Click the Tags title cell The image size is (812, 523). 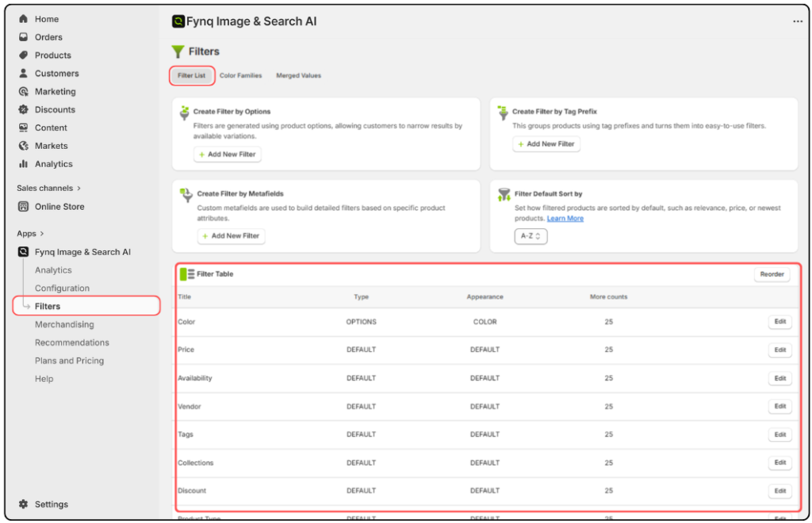(x=186, y=434)
